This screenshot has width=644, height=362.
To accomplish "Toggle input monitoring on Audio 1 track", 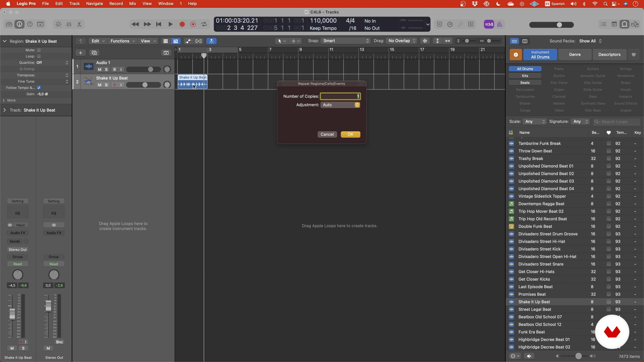I will pyautogui.click(x=121, y=69).
